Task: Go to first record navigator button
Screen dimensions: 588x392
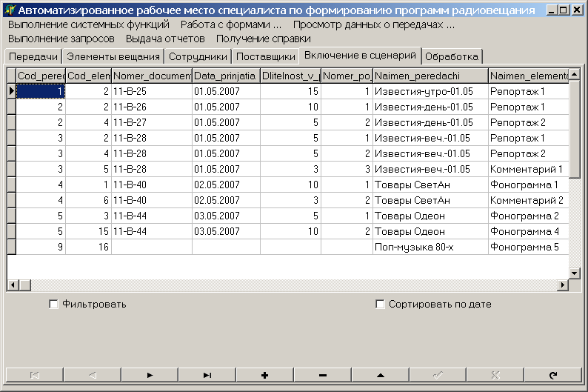Action: click(35, 375)
